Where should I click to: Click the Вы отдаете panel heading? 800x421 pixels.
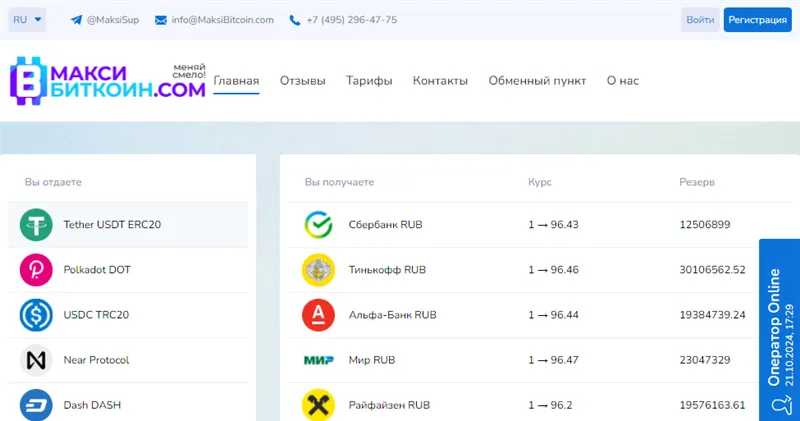[x=53, y=182]
